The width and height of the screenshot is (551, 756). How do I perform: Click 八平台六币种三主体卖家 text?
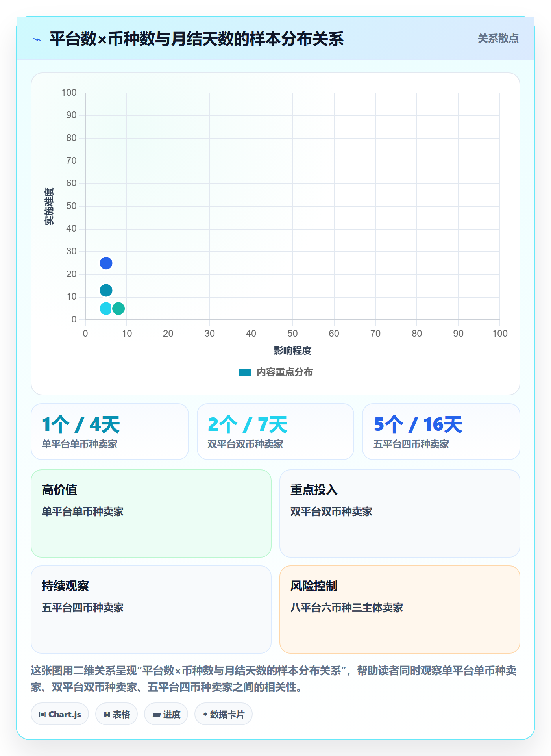tap(346, 608)
